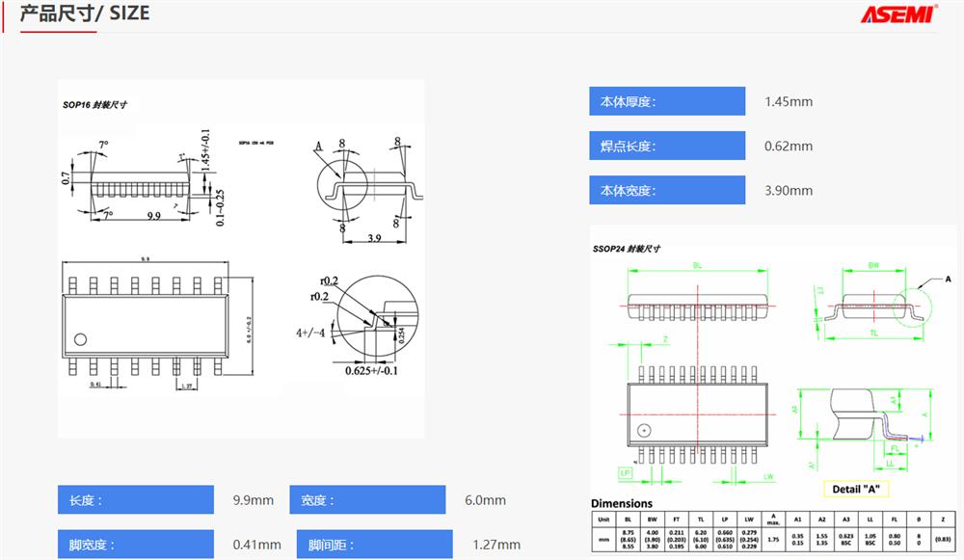Click the A max. column header
964x560 pixels.
pos(773,520)
